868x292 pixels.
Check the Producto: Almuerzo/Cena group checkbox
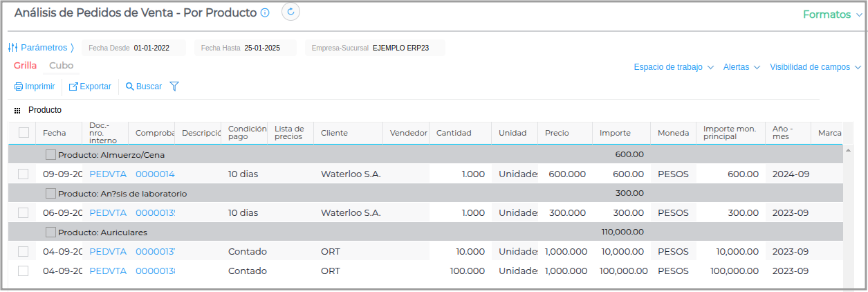click(50, 154)
